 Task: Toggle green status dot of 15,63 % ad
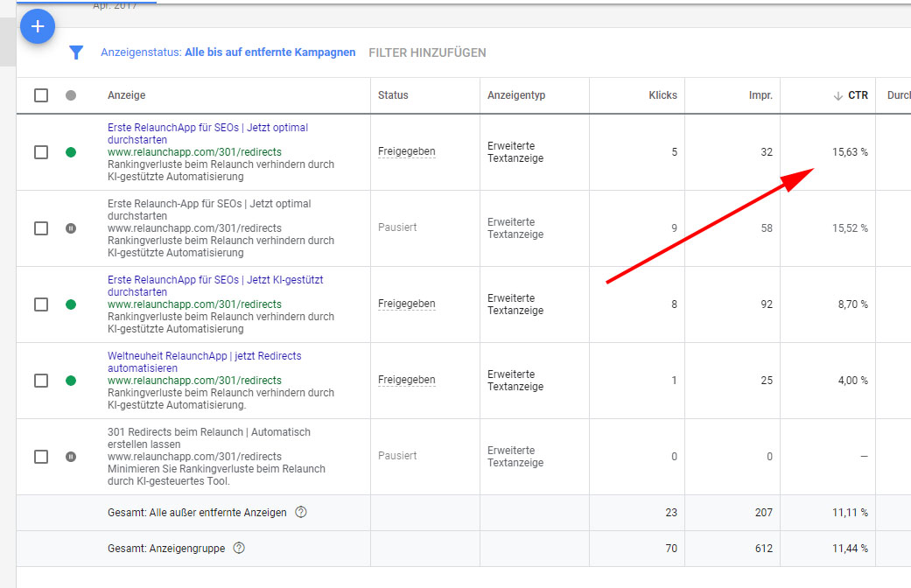click(x=71, y=152)
